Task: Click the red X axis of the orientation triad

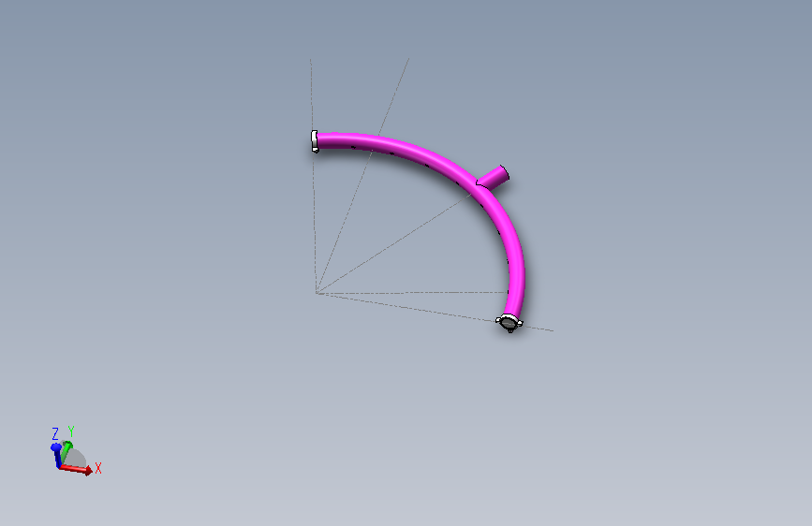Action: point(76,469)
